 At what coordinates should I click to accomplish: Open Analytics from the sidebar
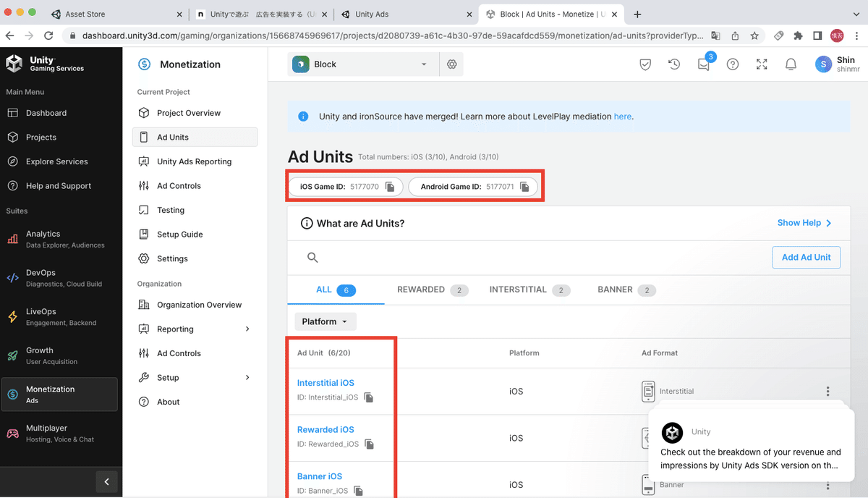click(43, 240)
